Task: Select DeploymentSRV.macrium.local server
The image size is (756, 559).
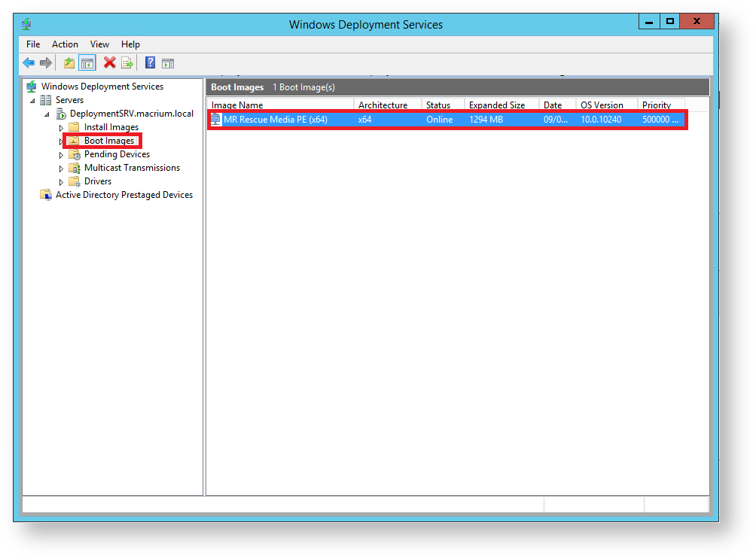Action: [132, 114]
